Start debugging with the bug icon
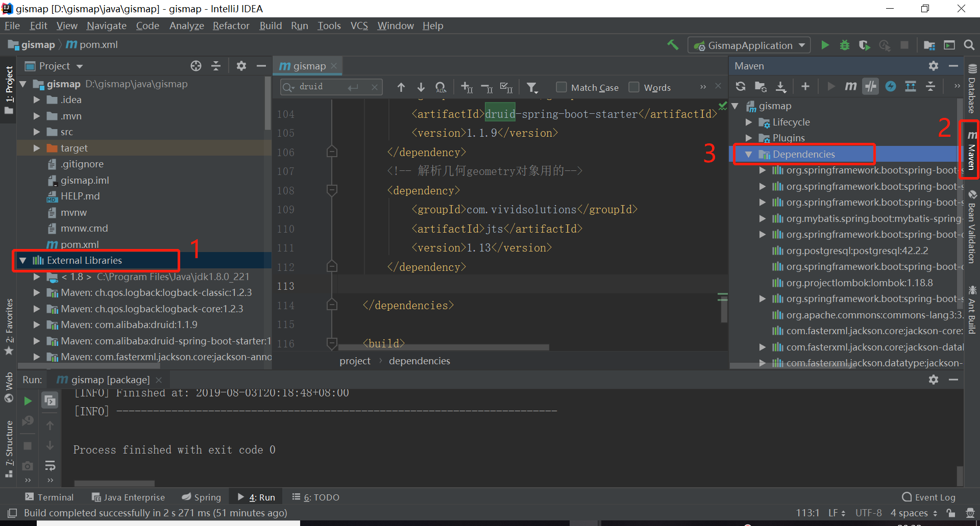This screenshot has height=526, width=980. 845,45
